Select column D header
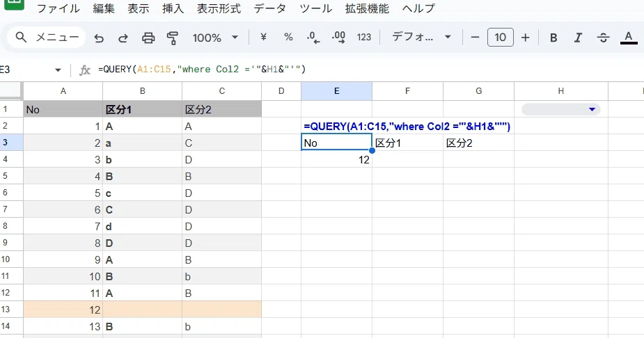Screen dimensions: 644x338 (x=281, y=91)
